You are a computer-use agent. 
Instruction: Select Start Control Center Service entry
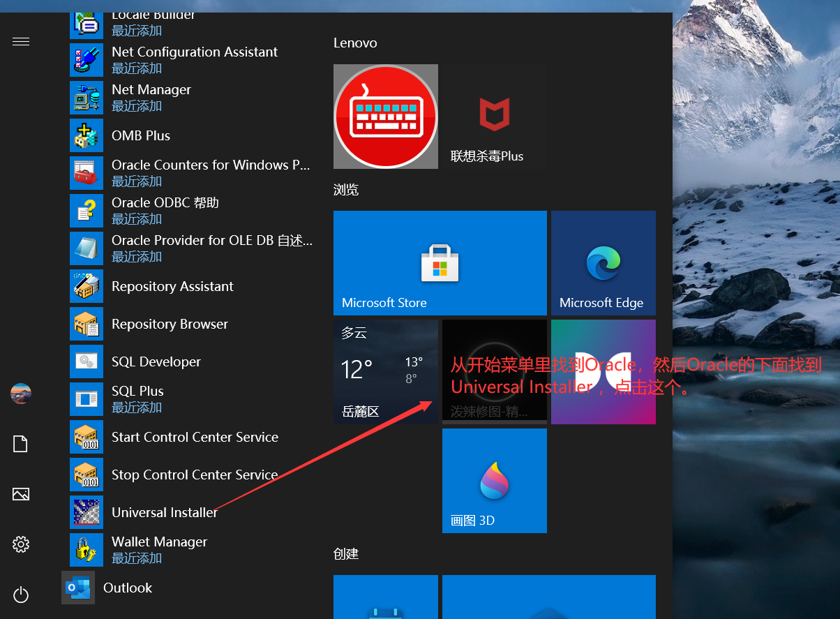click(x=193, y=437)
